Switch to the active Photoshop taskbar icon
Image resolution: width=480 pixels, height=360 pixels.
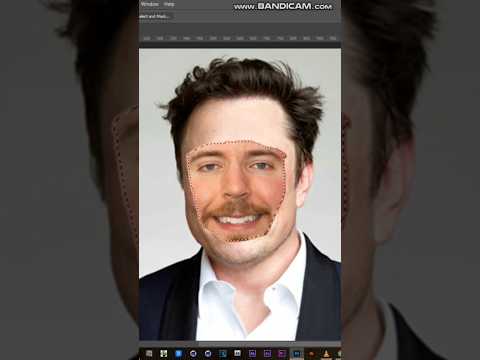coord(296,353)
